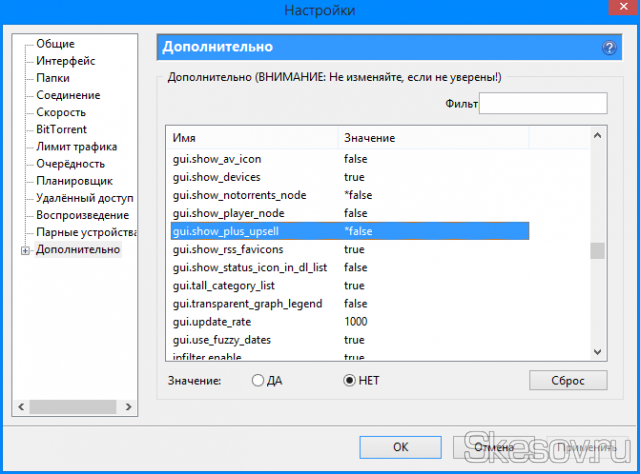This screenshot has width=640, height=474.
Task: Click the list's vertical scrollbar thumb
Action: [x=597, y=250]
